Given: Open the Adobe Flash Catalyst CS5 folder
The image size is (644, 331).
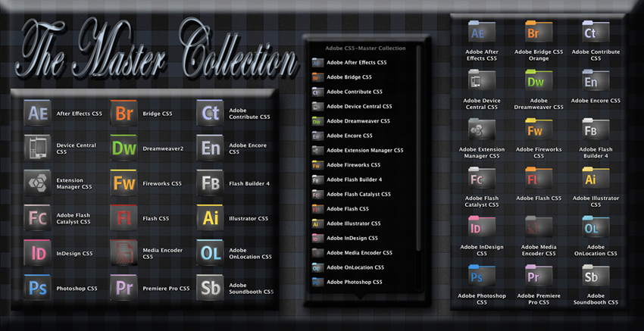Looking at the screenshot, I should 482,178.
